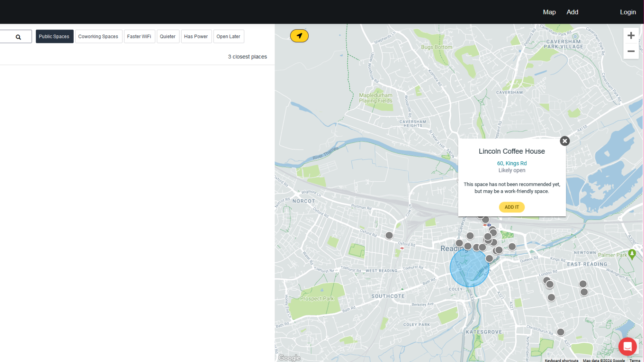Zoom out the map with minus
This screenshot has width=644, height=362.
tap(631, 51)
